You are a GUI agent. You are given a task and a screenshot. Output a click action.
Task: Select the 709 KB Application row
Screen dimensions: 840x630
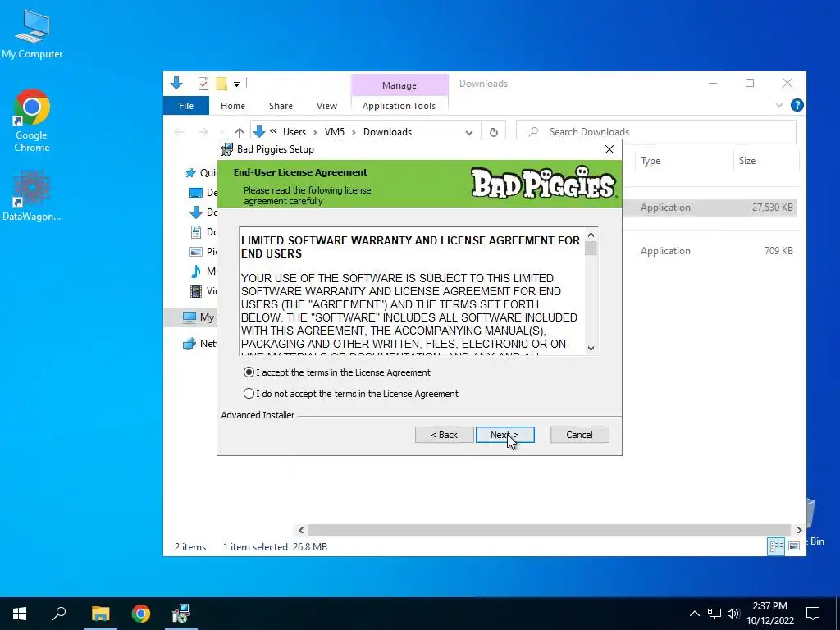click(710, 251)
